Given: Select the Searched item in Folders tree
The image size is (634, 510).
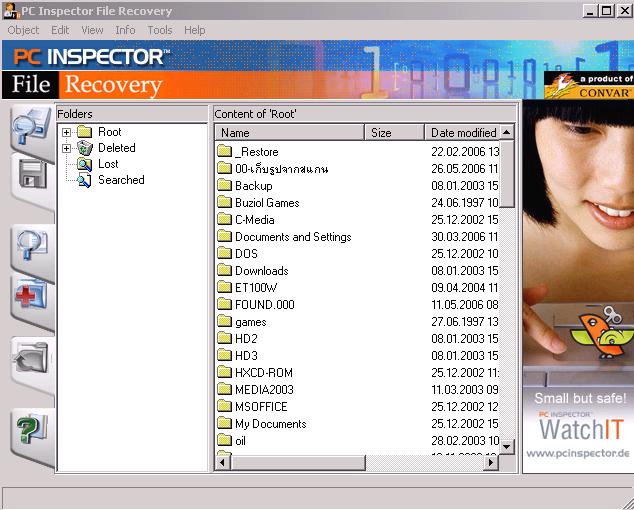Looking at the screenshot, I should pos(121,180).
